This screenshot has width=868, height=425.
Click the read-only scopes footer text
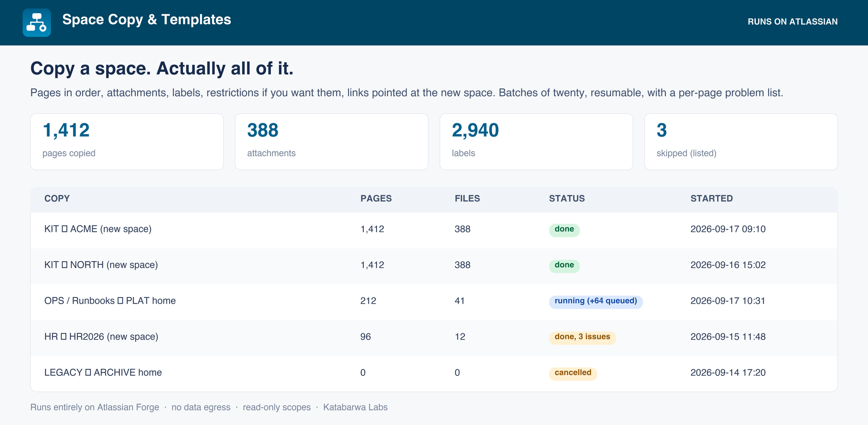tap(277, 407)
